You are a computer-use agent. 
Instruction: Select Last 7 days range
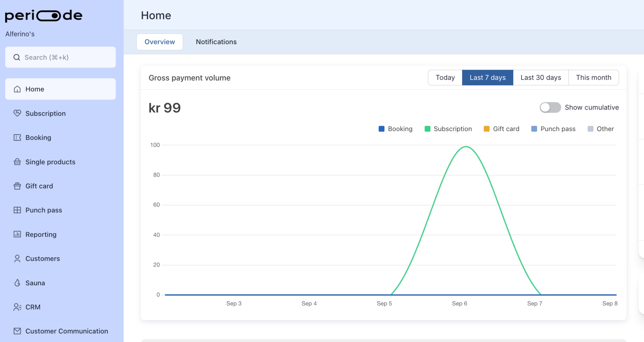tap(488, 78)
